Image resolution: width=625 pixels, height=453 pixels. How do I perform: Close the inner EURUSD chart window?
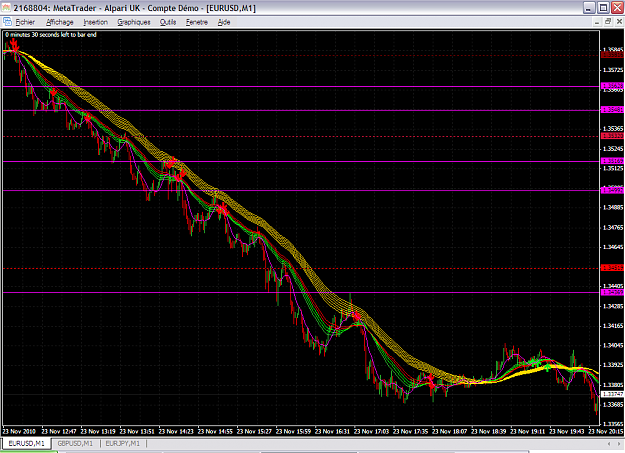coord(619,22)
